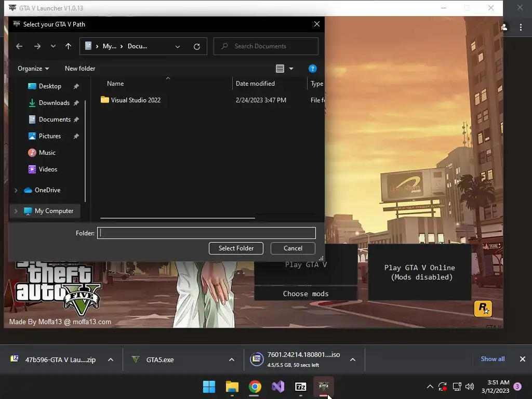Click the 2/24/2023 3:47 PM date cell
This screenshot has height=399, width=532.
[x=261, y=100]
